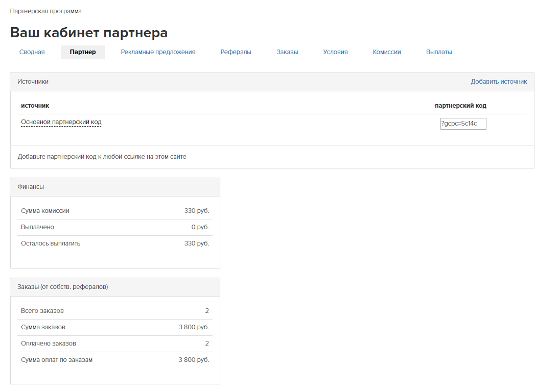Open the Заказы tab
This screenshot has height=392, width=536.
point(287,52)
